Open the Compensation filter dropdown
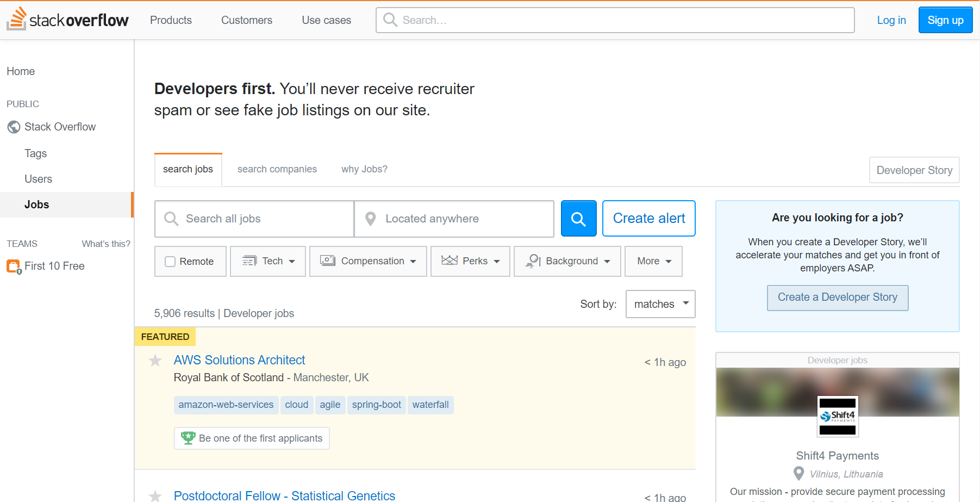 pyautogui.click(x=367, y=261)
